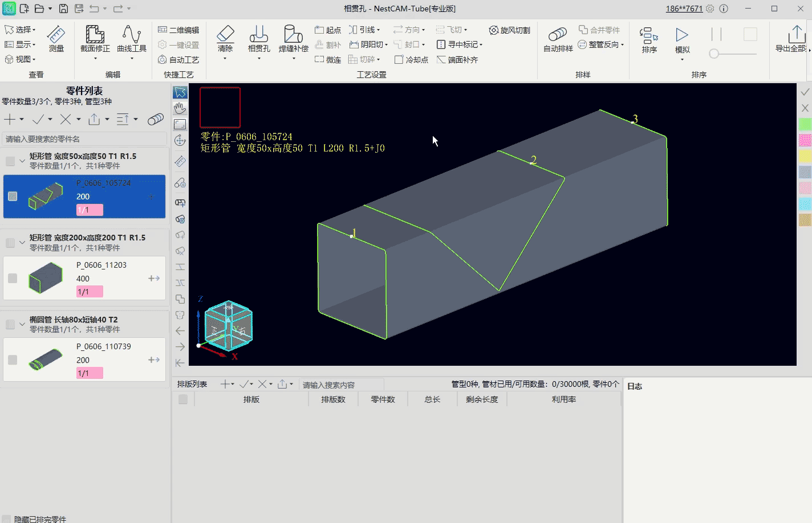Screen dimensions: 812x523
Task: Collapse the 矩形管 宽度200x高度200 group
Action: click(22, 243)
